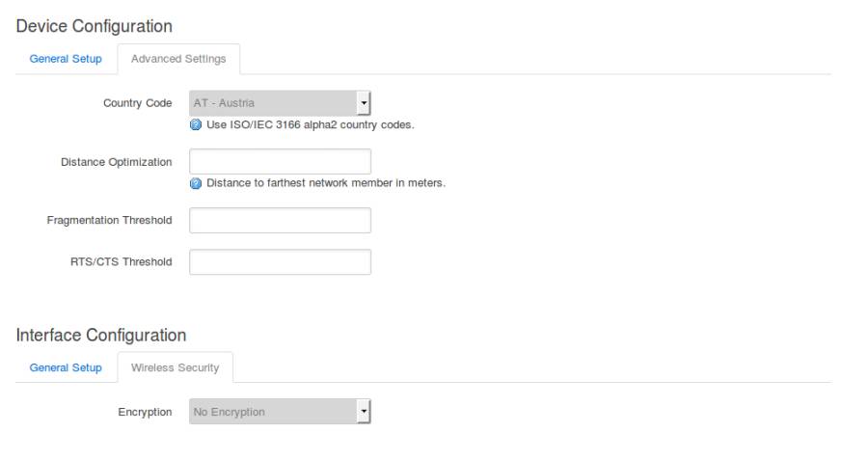The width and height of the screenshot is (868, 460).
Task: Click the help icon beside ISO/IEC 3166 hint
Action: 197,124
